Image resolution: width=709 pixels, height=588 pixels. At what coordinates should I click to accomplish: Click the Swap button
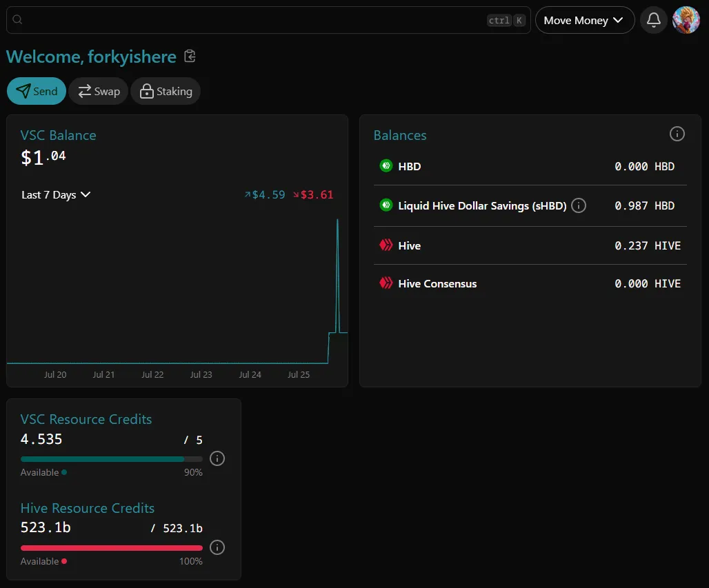coord(99,91)
